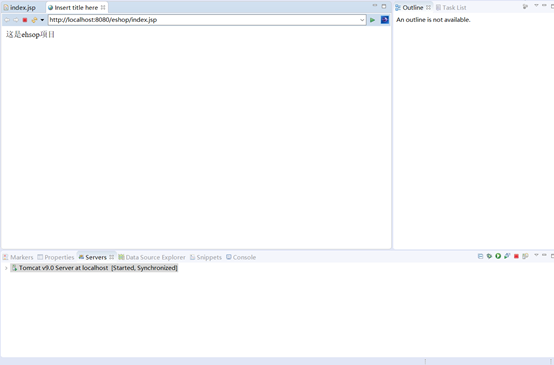The image size is (554, 365).
Task: Click the Servers minimize-on-startup icon
Action: point(480,256)
